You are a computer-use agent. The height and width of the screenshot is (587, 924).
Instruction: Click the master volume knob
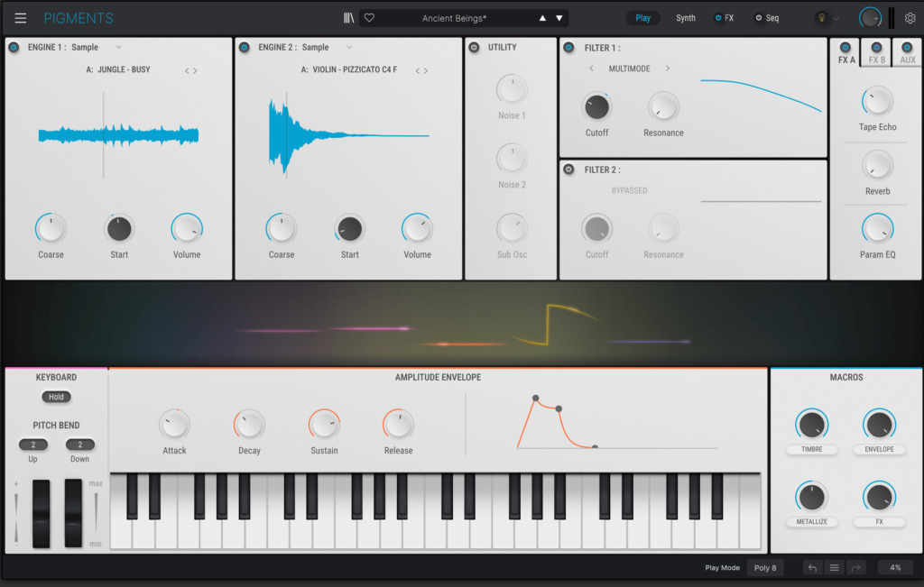tap(870, 18)
